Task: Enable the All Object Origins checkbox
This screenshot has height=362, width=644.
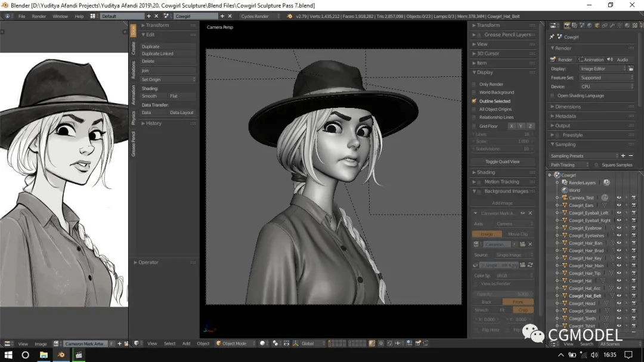Action: (x=475, y=109)
